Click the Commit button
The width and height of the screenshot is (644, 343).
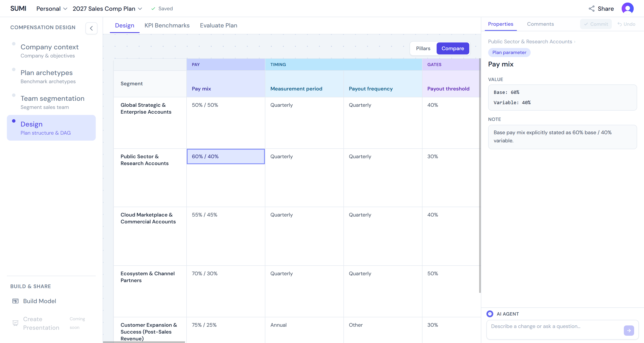[x=596, y=24]
